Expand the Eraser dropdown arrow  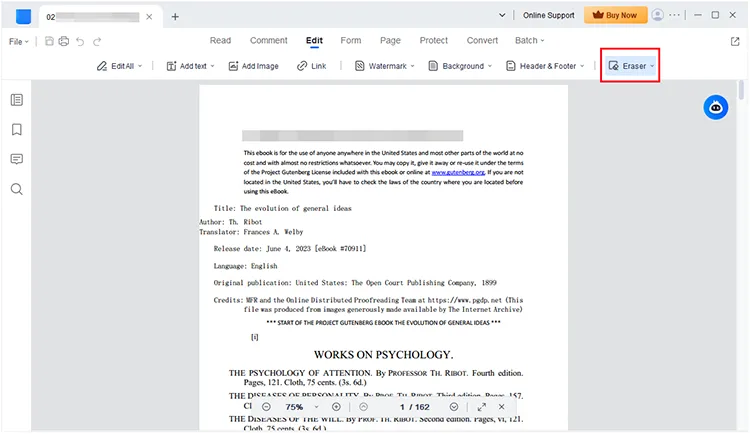pos(652,66)
